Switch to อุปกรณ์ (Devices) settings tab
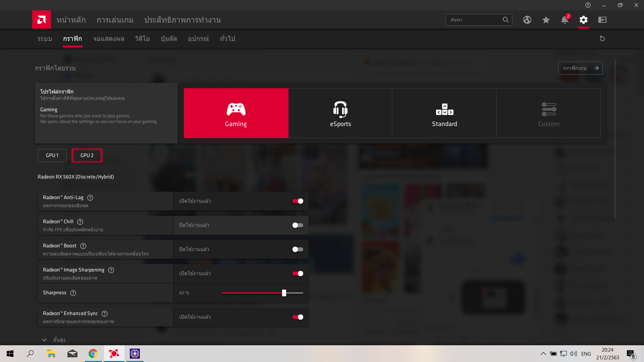Image resolution: width=644 pixels, height=362 pixels. (198, 39)
